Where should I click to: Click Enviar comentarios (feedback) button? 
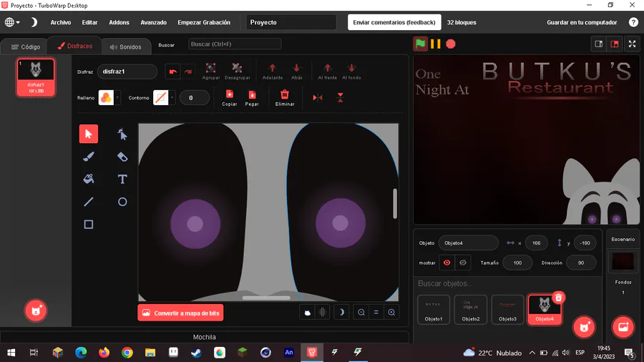pos(394,22)
